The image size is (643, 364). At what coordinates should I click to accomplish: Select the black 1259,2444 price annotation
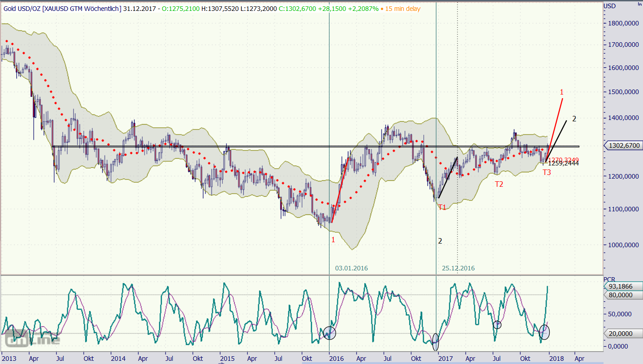pos(563,163)
